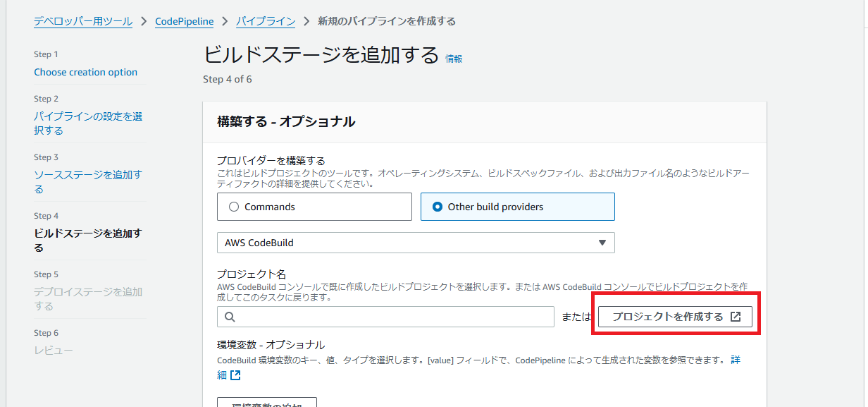Select the Other build providers radio option
The image size is (868, 407).
(517, 207)
